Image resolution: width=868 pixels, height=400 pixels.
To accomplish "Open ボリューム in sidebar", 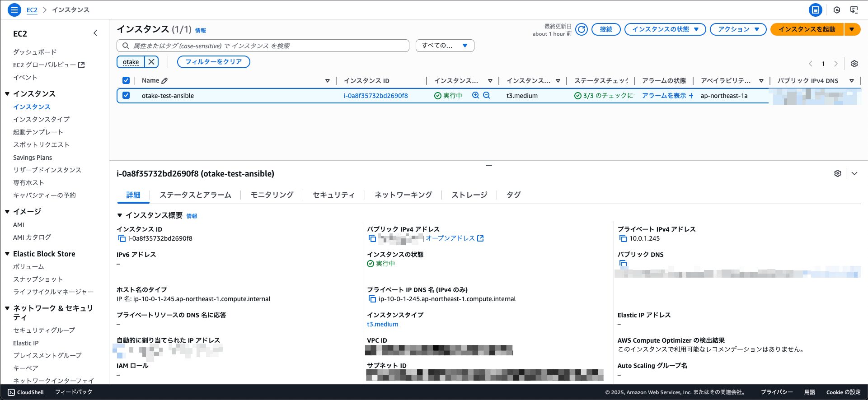I will point(28,266).
